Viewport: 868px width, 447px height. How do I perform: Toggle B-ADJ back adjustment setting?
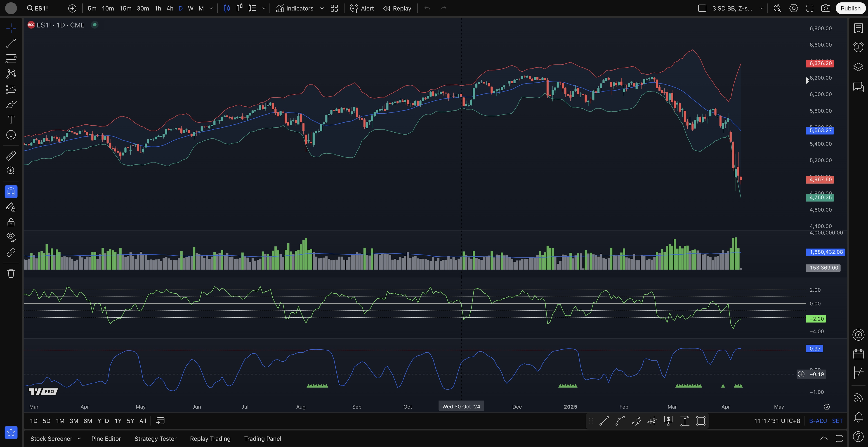[818, 421]
